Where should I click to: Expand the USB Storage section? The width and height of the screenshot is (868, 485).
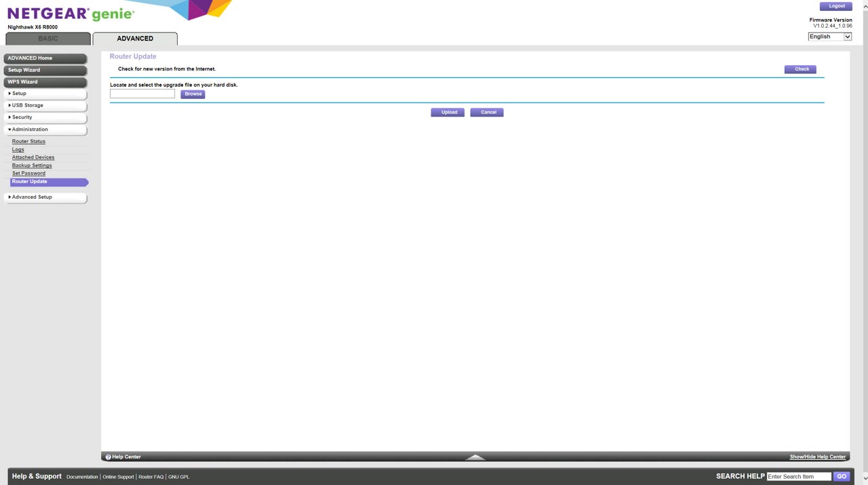(45, 106)
